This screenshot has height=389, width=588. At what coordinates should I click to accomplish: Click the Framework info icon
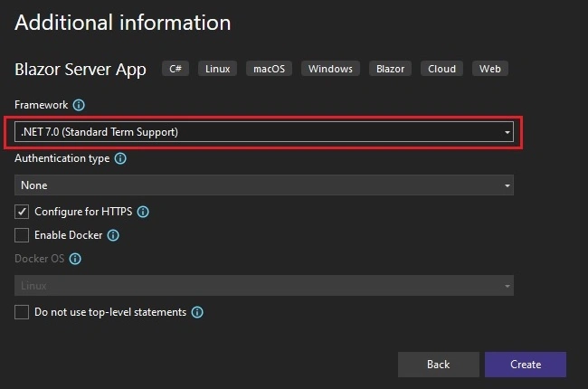coord(79,105)
